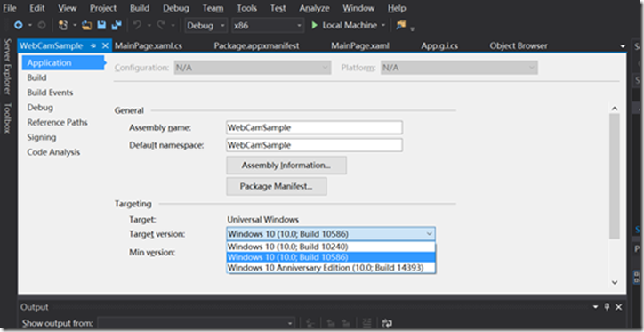Click the Redo toolbar icon

161,26
